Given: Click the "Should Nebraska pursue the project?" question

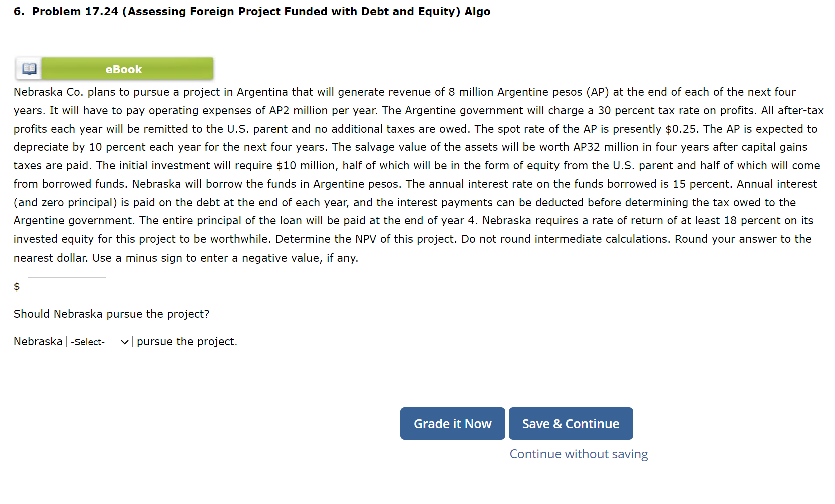Looking at the screenshot, I should tap(111, 314).
